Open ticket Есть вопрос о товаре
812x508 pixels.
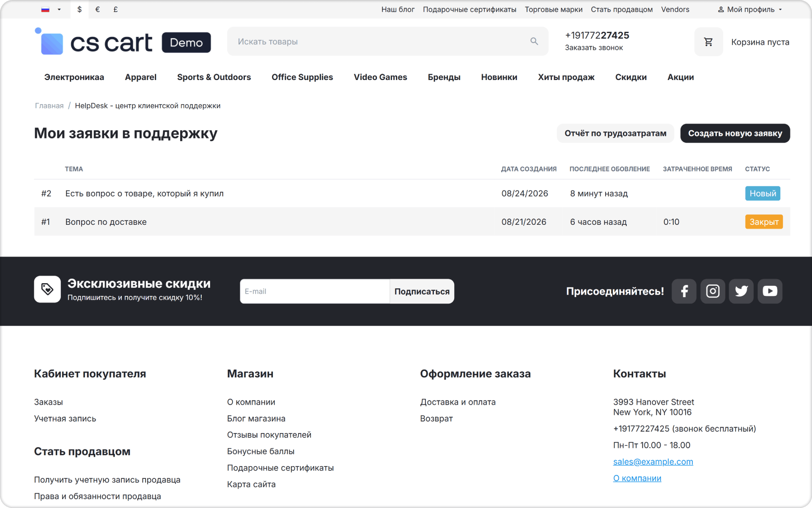[x=144, y=193]
